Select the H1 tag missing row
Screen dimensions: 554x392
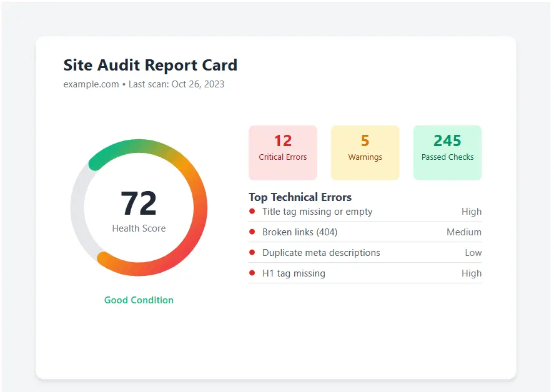click(x=365, y=273)
